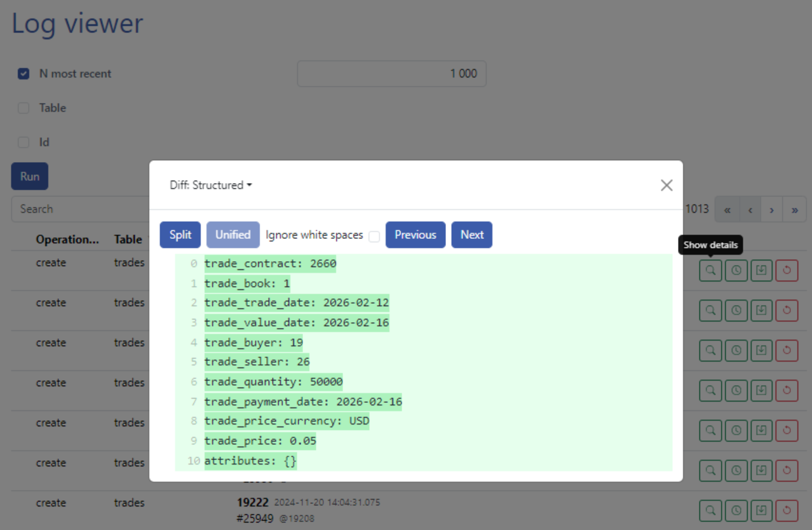Click the download-box icon in the fourth log row
Viewport: 812px width, 530px height.
761,390
